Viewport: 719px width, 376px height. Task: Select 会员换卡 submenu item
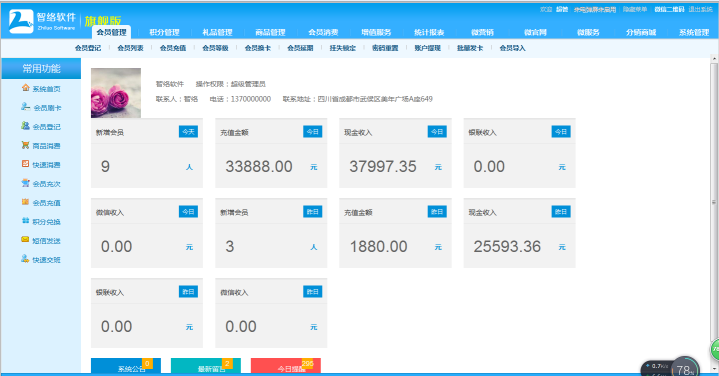coord(258,48)
